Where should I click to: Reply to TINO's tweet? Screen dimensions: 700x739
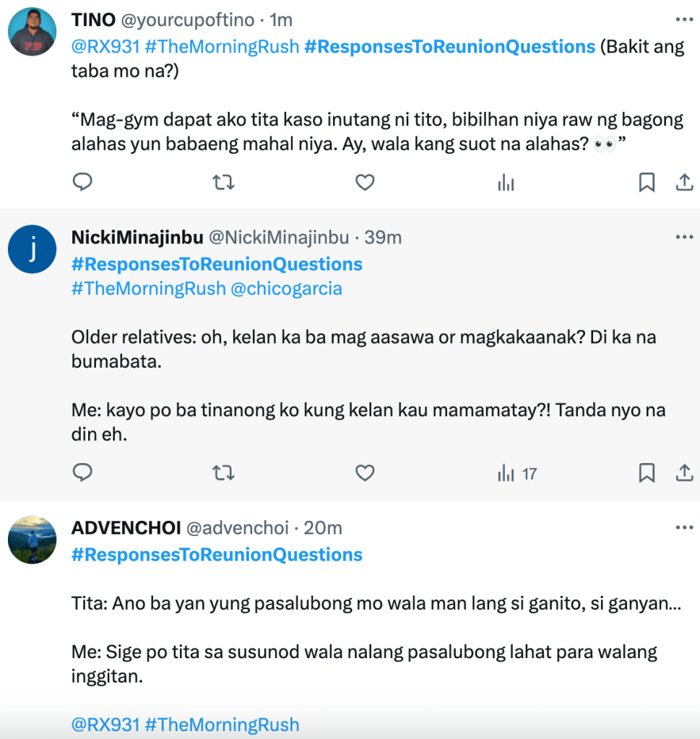(83, 183)
